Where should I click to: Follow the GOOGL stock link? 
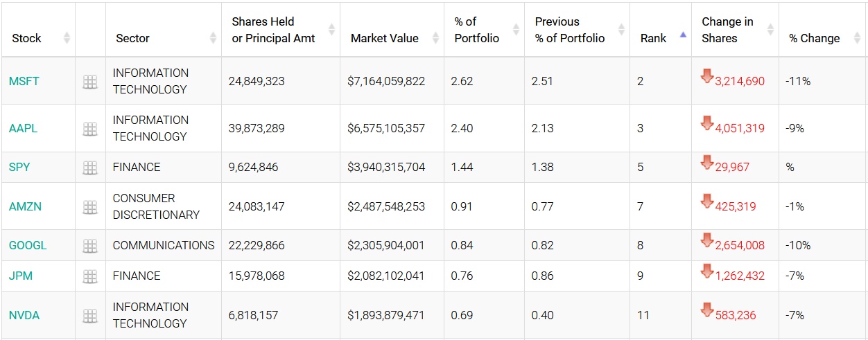point(28,246)
